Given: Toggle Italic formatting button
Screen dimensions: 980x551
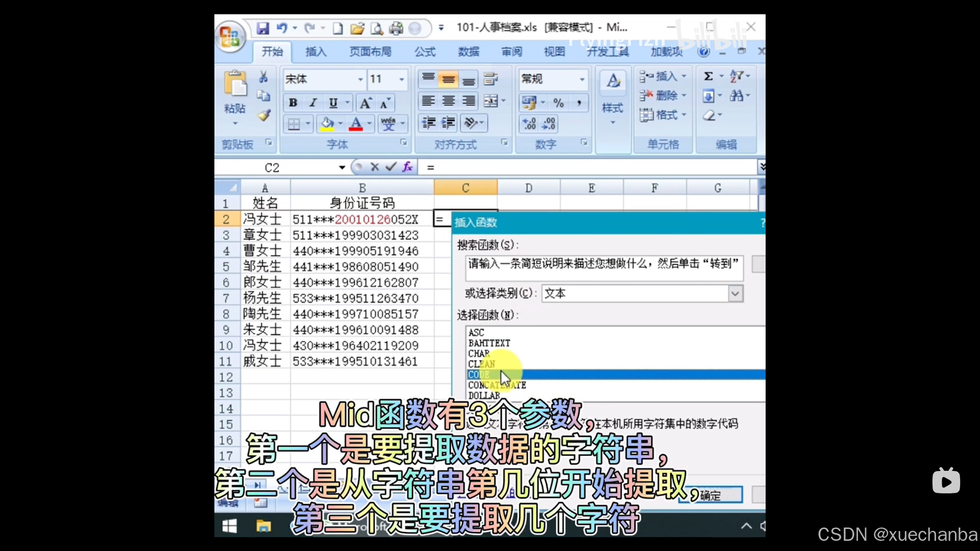Looking at the screenshot, I should click(313, 103).
